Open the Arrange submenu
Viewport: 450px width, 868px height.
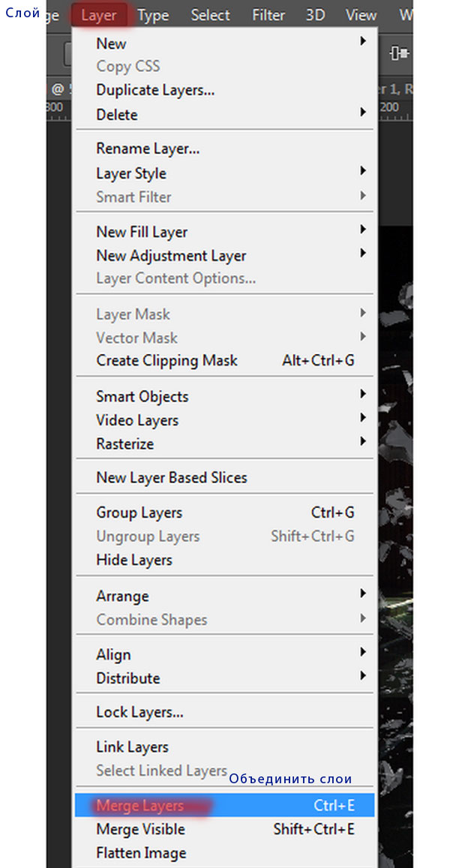[225, 596]
